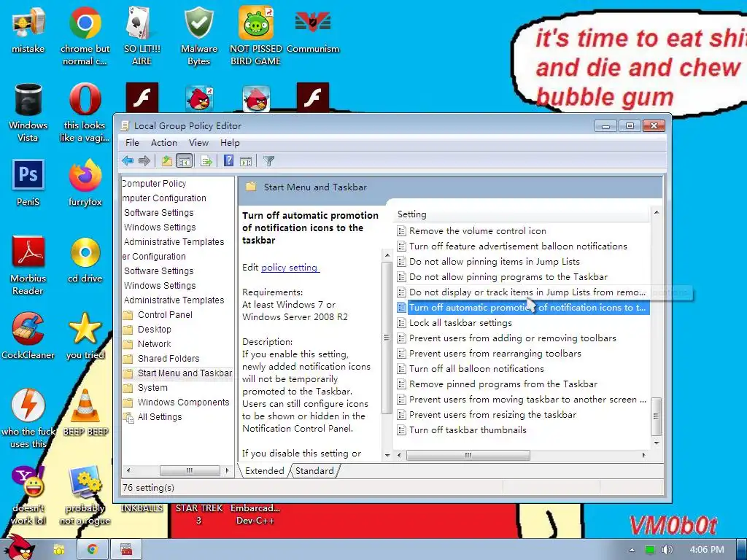Image resolution: width=747 pixels, height=560 pixels.
Task: Open the cd drive desktop icon
Action: tap(85, 260)
